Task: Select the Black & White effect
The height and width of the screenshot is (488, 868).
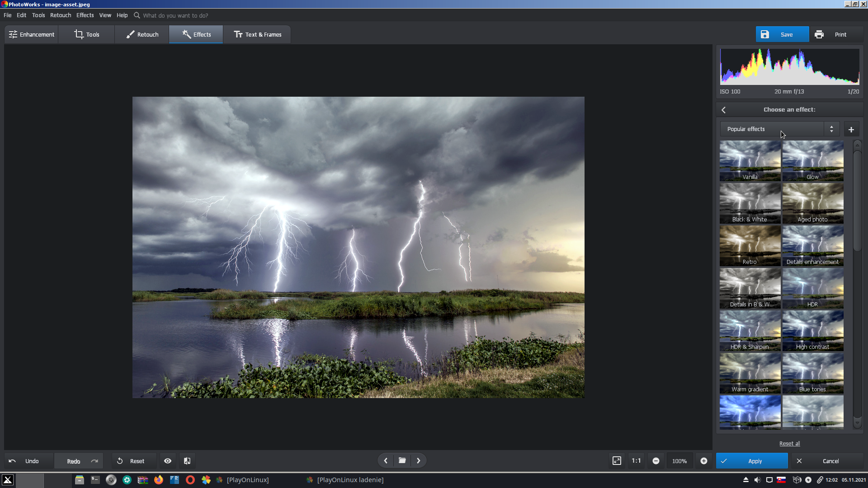Action: pos(750,203)
